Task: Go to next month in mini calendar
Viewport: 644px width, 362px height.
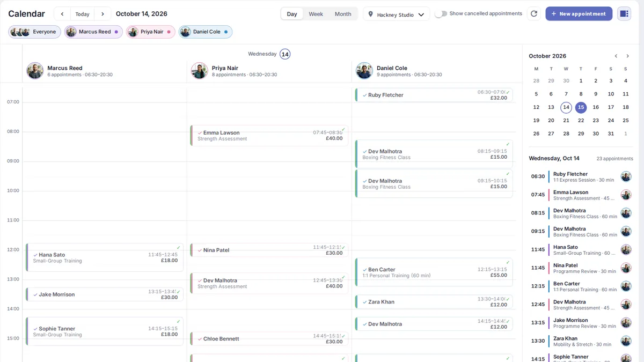Action: pos(628,56)
